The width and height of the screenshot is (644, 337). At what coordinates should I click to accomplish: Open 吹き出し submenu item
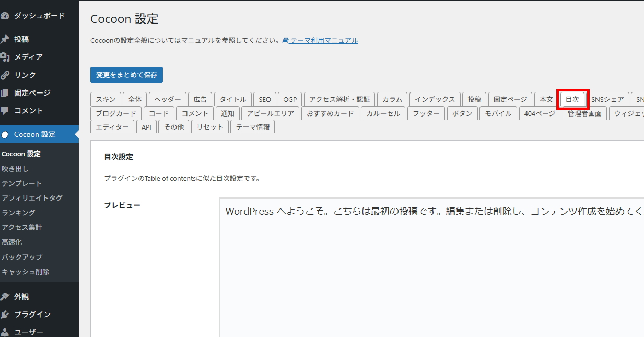tap(15, 169)
